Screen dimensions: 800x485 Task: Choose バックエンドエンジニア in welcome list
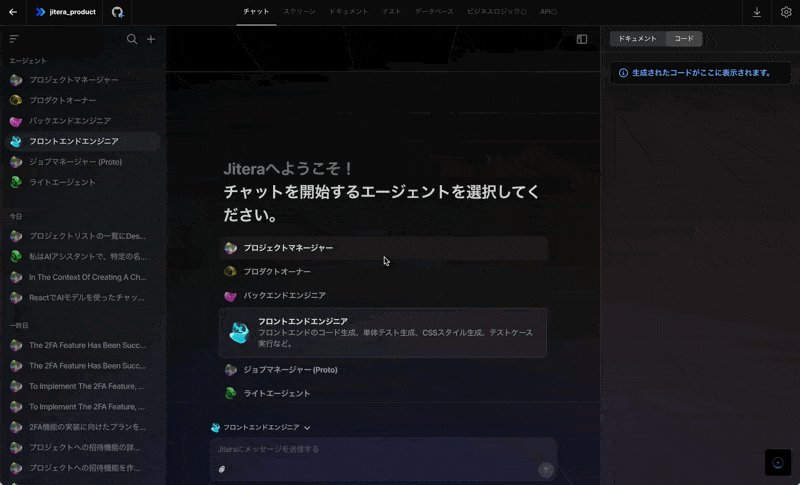pyautogui.click(x=383, y=295)
